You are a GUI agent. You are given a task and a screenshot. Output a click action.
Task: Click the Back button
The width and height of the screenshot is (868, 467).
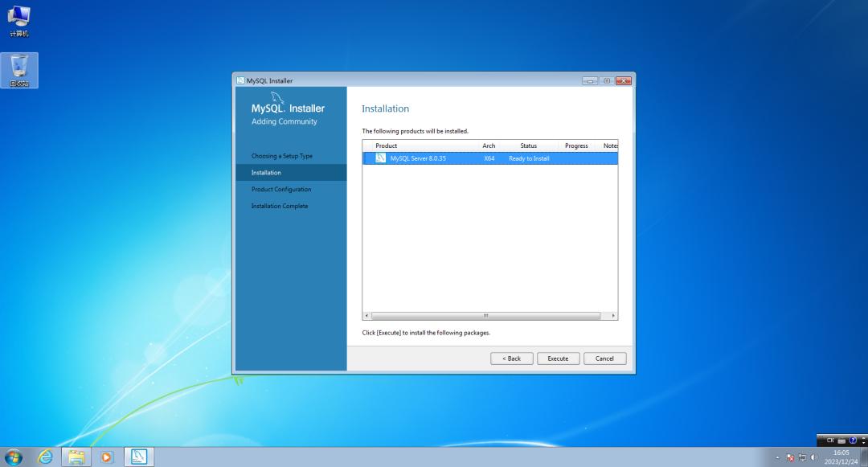(511, 358)
